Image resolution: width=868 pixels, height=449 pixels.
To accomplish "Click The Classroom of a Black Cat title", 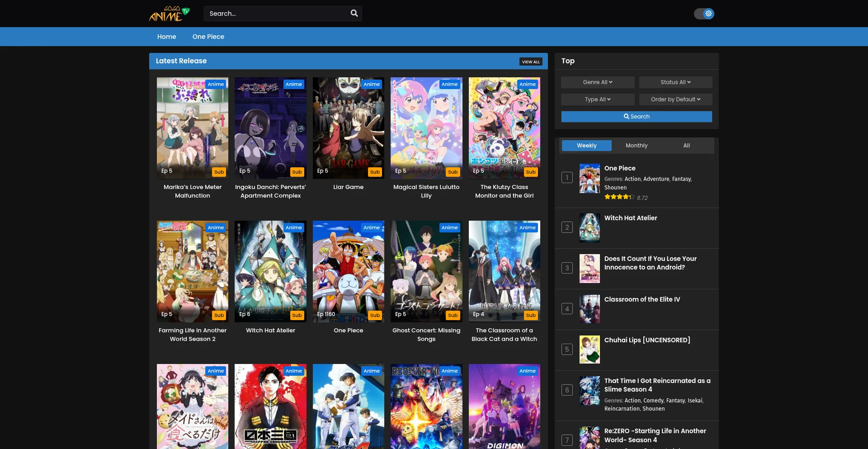I will point(505,335).
